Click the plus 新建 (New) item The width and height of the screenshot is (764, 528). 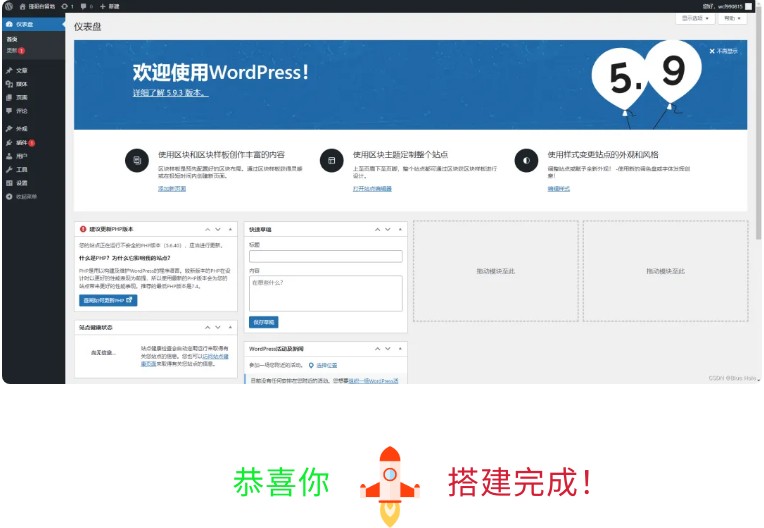109,6
